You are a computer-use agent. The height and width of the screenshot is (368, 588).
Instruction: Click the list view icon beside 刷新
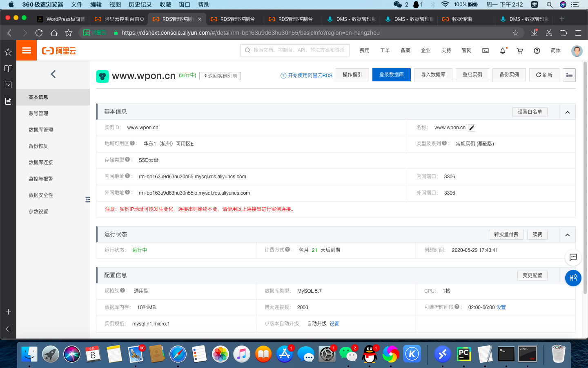tap(569, 75)
